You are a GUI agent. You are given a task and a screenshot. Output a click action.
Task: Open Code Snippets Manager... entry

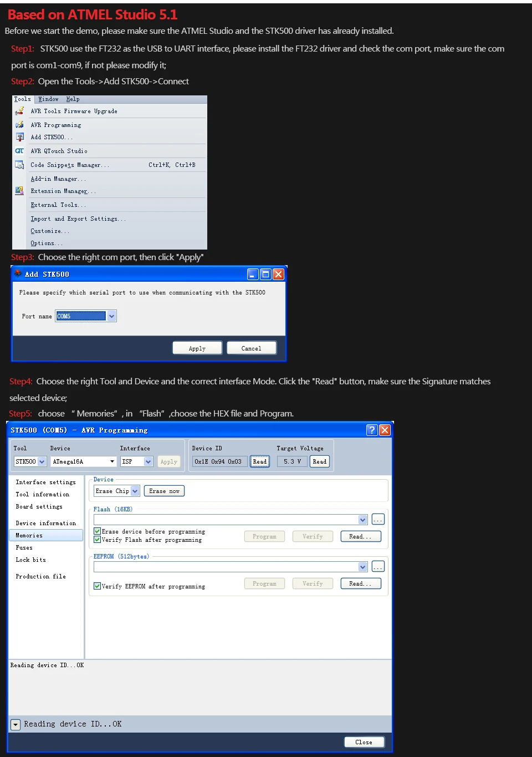pyautogui.click(x=70, y=165)
